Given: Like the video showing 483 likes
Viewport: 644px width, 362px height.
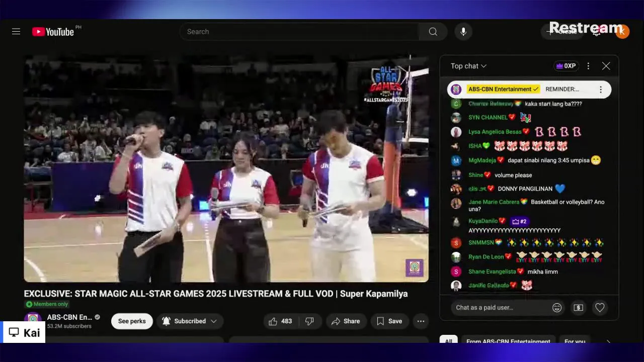Looking at the screenshot, I should 281,321.
